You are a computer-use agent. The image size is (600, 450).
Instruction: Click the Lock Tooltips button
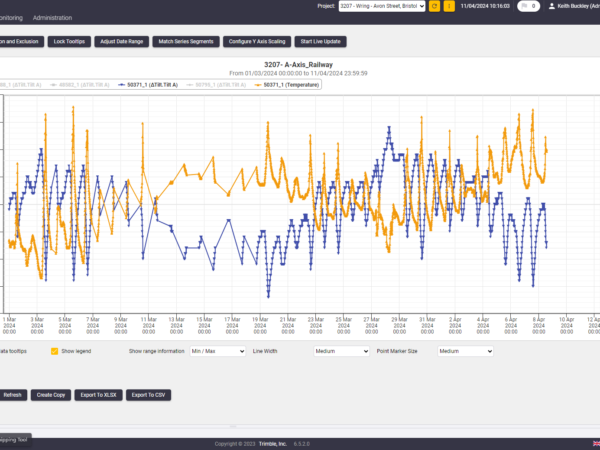point(69,41)
